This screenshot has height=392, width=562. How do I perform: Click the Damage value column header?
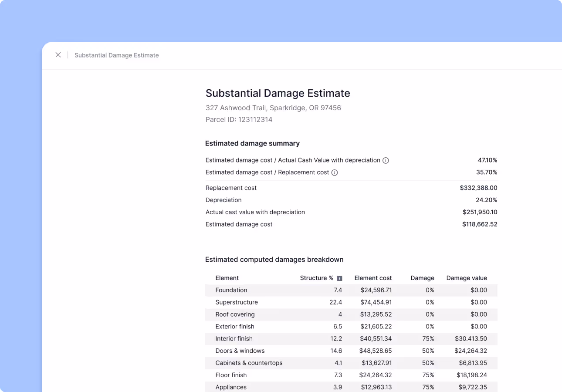pos(467,278)
